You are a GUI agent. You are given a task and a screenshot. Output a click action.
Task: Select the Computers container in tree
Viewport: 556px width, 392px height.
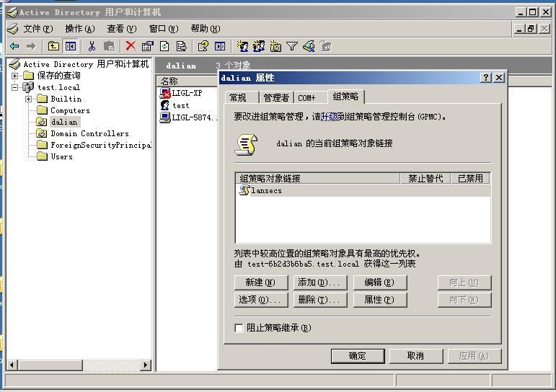(70, 110)
